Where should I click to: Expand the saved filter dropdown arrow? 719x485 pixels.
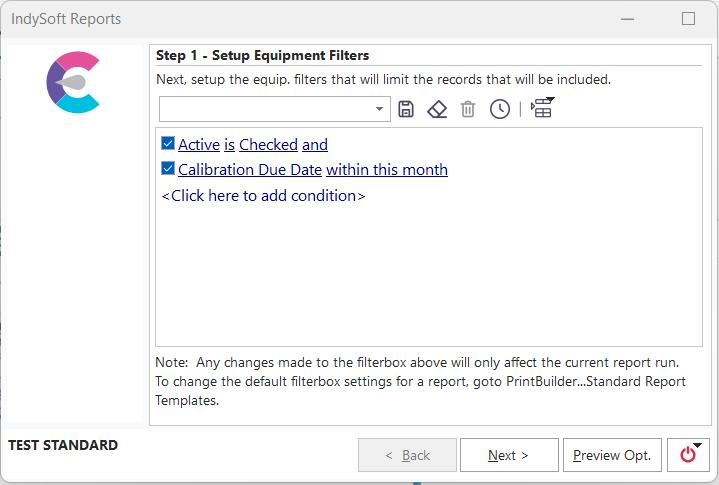coord(380,109)
